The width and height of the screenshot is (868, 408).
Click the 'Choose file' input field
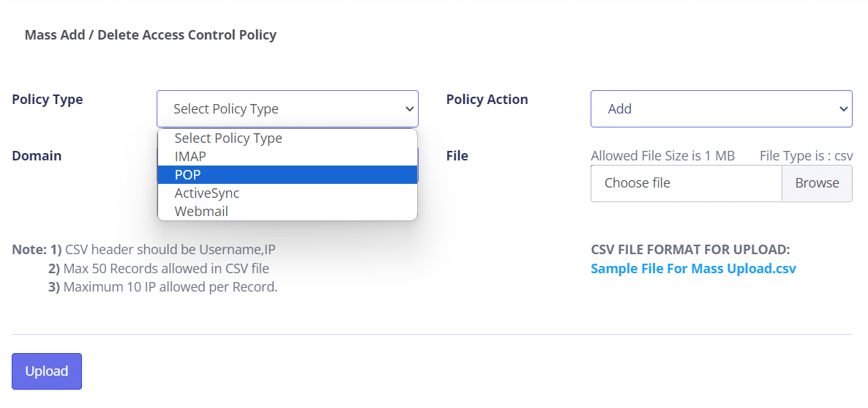(686, 183)
